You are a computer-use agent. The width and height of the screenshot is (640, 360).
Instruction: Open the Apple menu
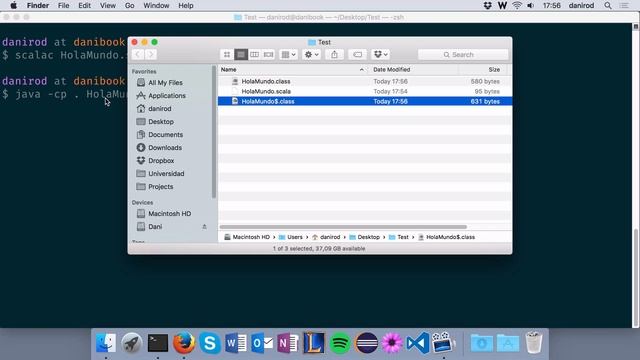pos(13,6)
